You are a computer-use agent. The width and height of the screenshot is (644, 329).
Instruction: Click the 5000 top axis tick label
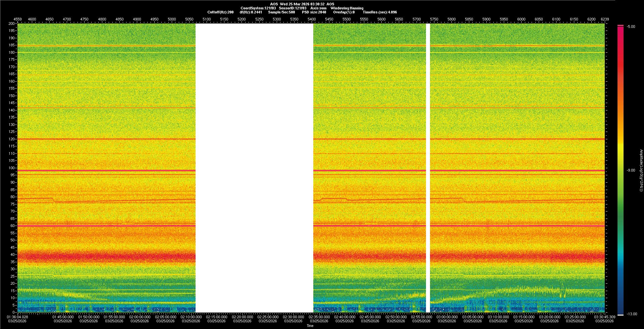[172, 19]
